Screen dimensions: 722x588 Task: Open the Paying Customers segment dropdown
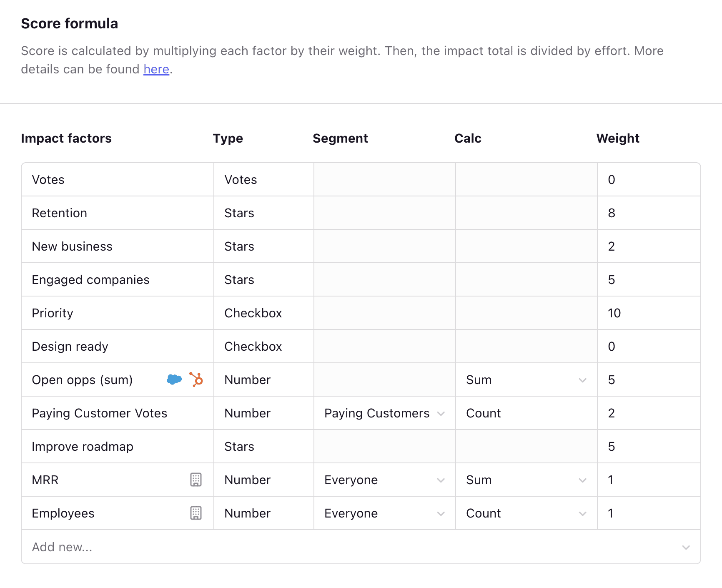384,413
